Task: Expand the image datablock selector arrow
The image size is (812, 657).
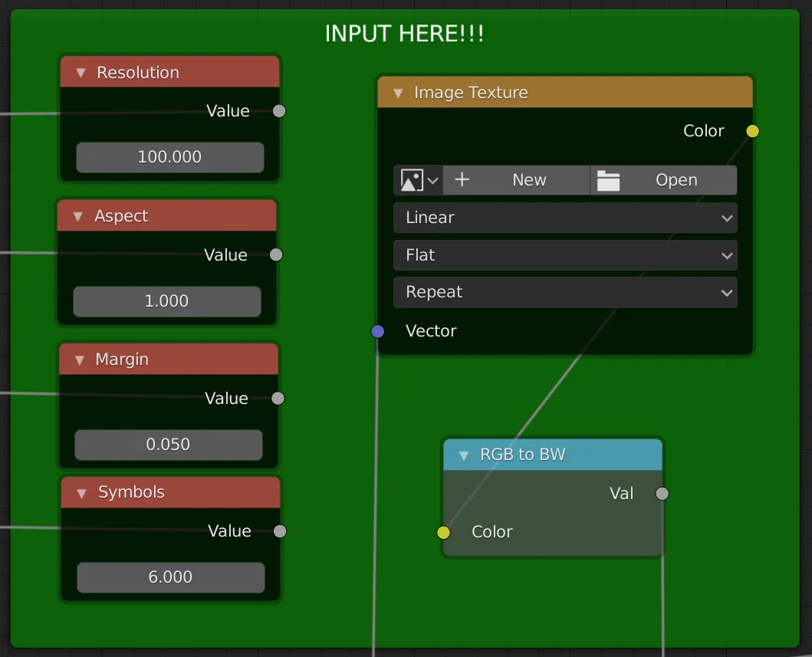Action: point(433,180)
